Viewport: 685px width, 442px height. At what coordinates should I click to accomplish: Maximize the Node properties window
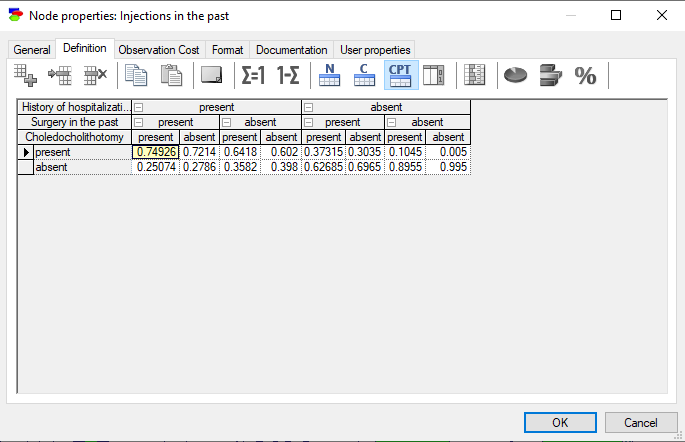[616, 15]
